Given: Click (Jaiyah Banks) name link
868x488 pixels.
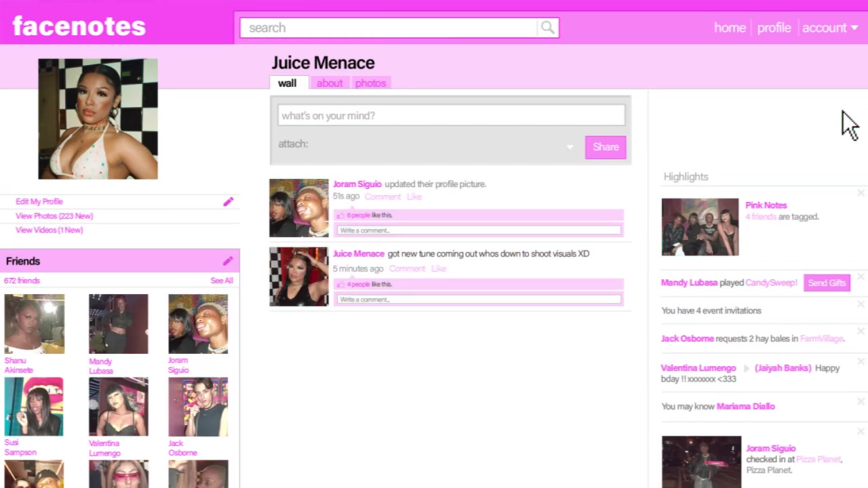Looking at the screenshot, I should 783,368.
